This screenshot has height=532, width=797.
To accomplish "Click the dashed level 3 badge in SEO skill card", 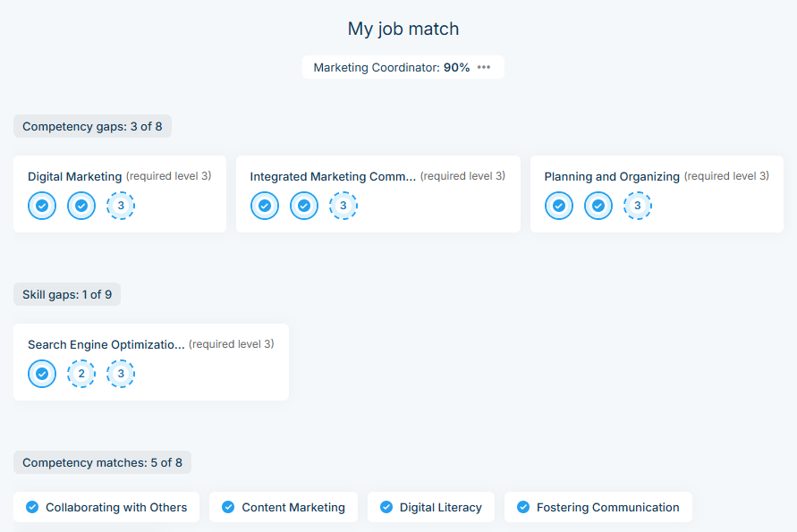I will 121,374.
